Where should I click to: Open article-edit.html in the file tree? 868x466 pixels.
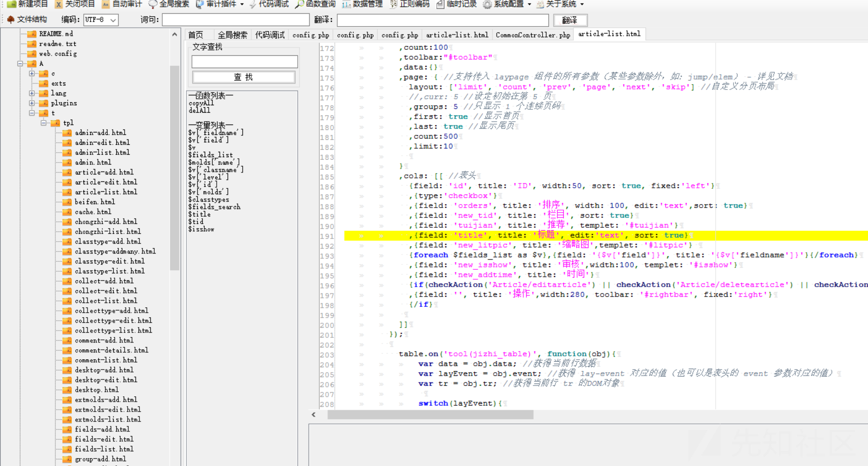coord(106,182)
